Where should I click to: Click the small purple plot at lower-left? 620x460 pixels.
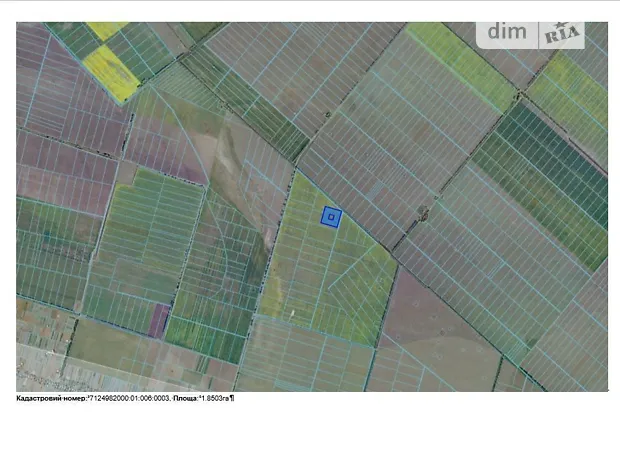(x=159, y=320)
